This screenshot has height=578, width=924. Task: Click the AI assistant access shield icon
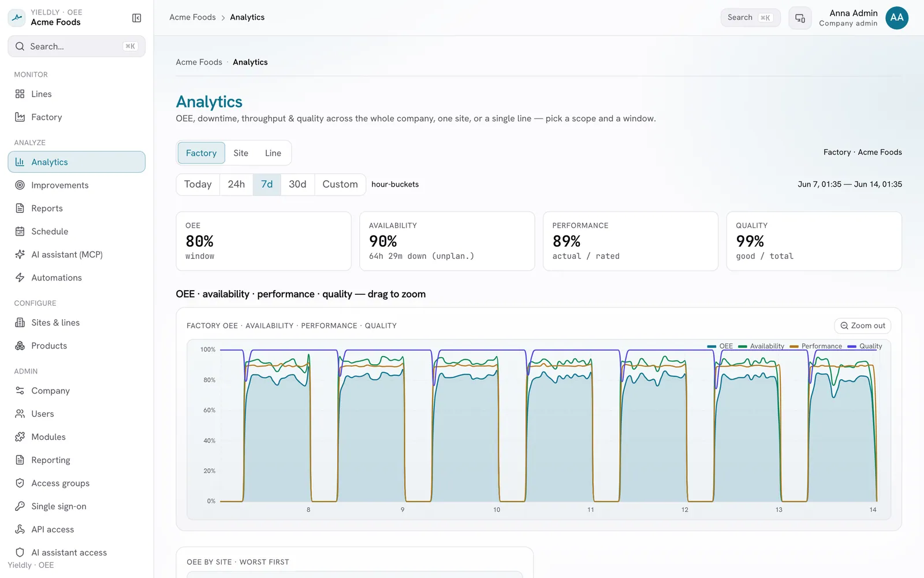tap(20, 553)
